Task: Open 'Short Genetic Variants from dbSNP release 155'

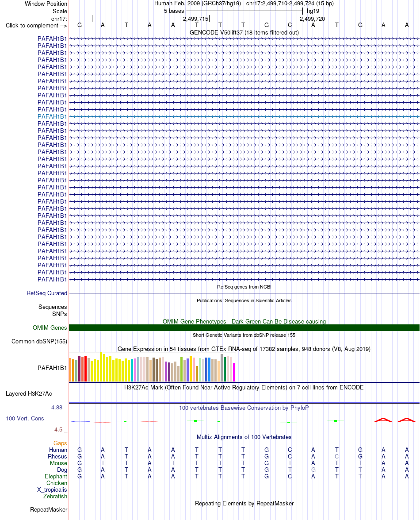Action: click(244, 335)
